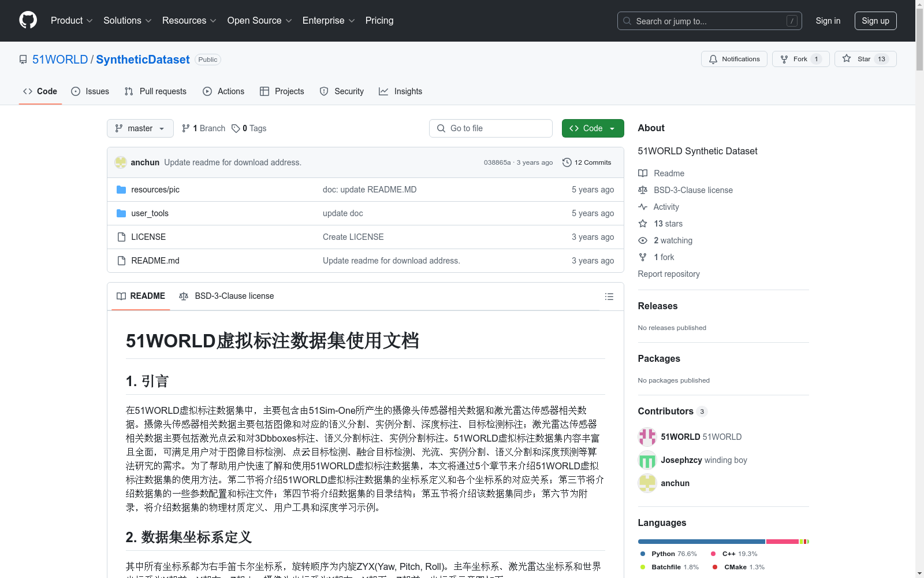Image resolution: width=924 pixels, height=578 pixels.
Task: Click the Python segment of language bar
Action: coord(702,542)
